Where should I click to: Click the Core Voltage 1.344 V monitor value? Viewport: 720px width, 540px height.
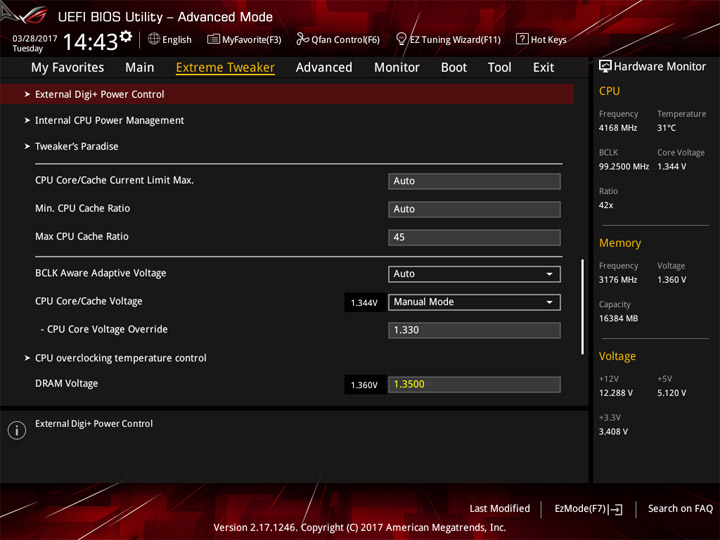672,167
